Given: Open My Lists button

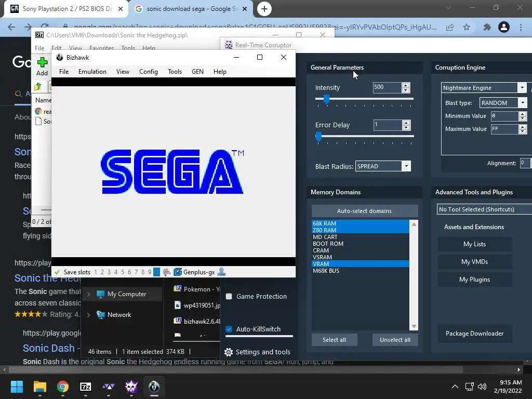Looking at the screenshot, I should (475, 244).
